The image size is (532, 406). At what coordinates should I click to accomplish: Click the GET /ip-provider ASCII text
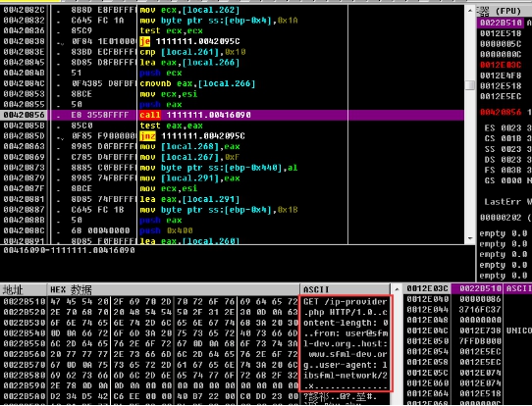[x=346, y=301]
